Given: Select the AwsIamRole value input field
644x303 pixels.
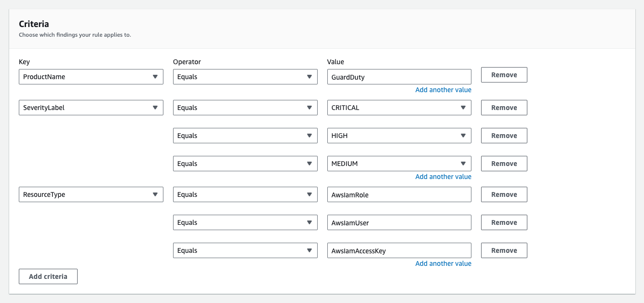Looking at the screenshot, I should tap(399, 194).
